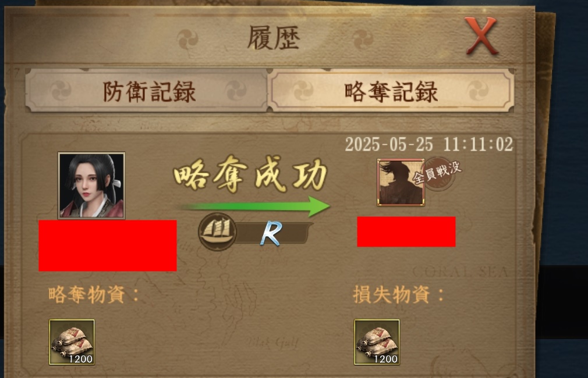Close the 履歴 window with the red X
This screenshot has width=588, height=378.
tap(481, 36)
